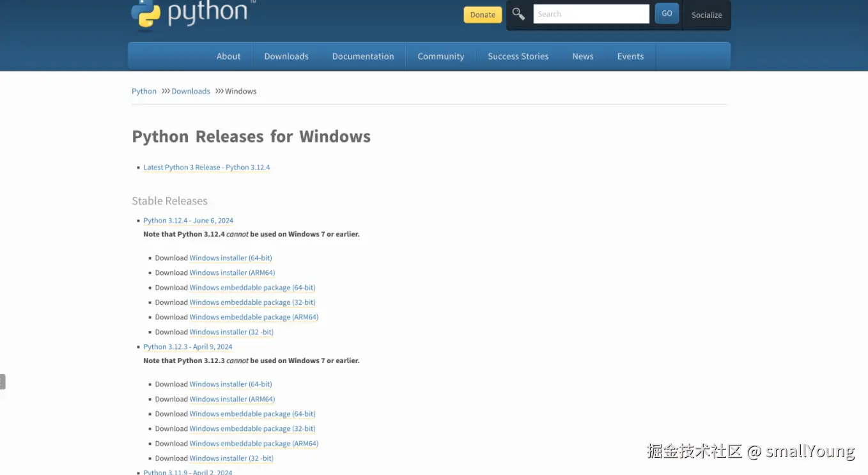
Task: Download 3.12.4 Windows embeddable package (32-bit)
Action: click(x=252, y=302)
